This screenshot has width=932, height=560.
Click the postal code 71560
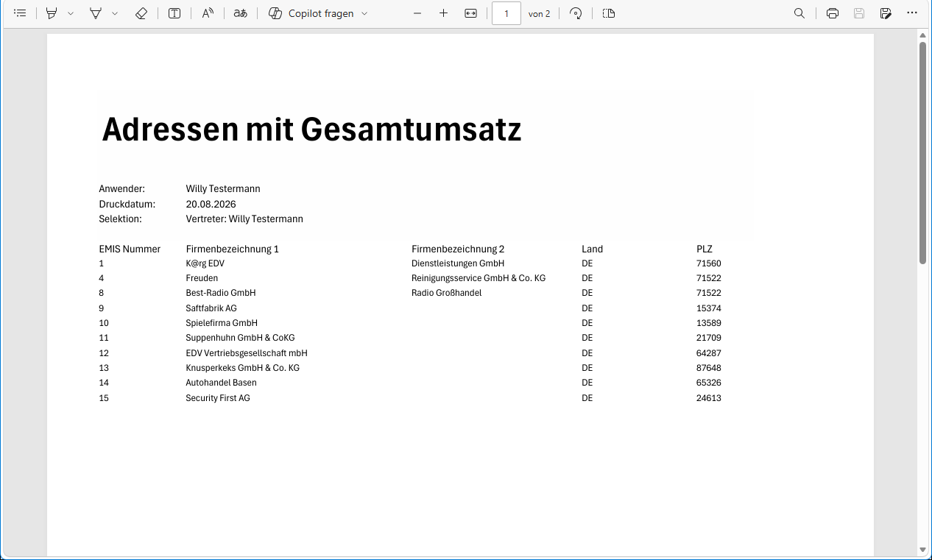coord(709,263)
